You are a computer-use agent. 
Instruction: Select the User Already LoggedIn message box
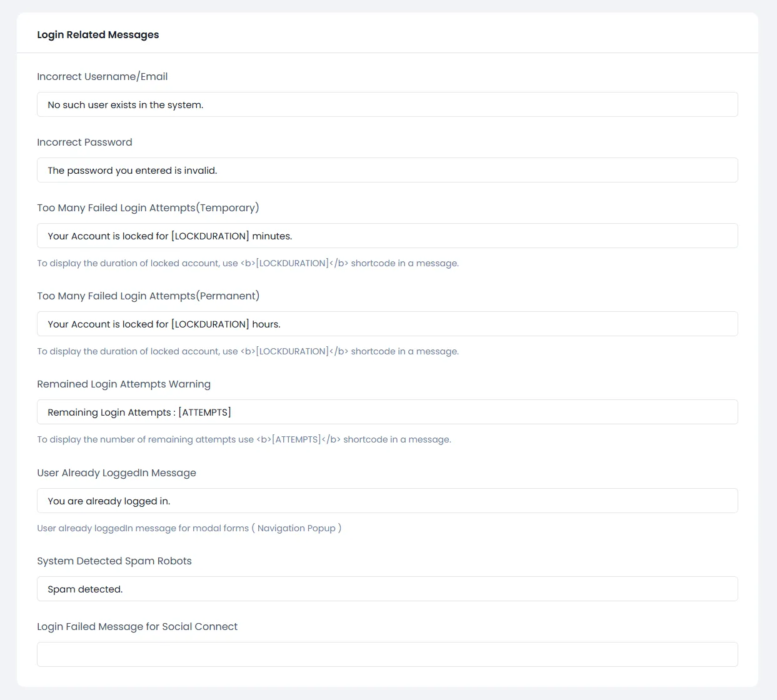[x=387, y=501]
